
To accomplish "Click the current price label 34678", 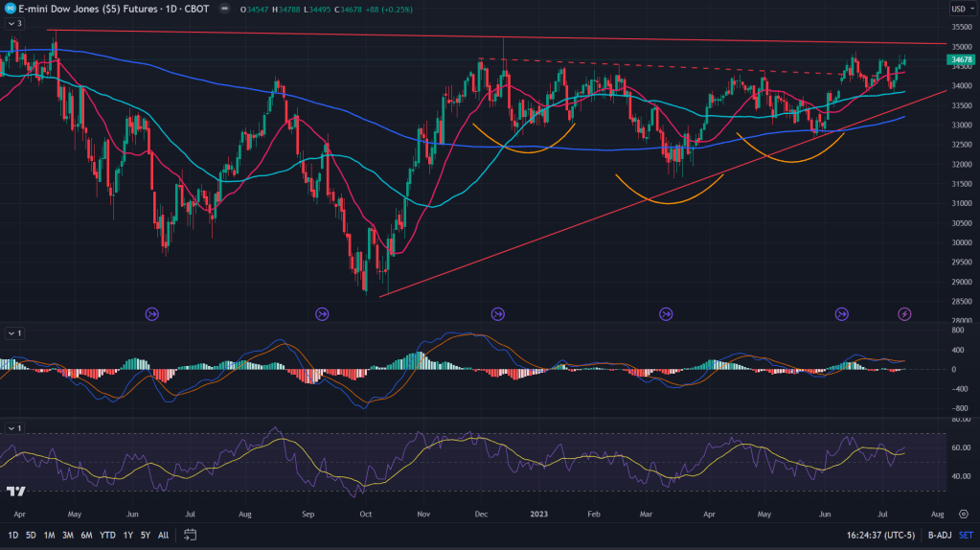I will (960, 59).
